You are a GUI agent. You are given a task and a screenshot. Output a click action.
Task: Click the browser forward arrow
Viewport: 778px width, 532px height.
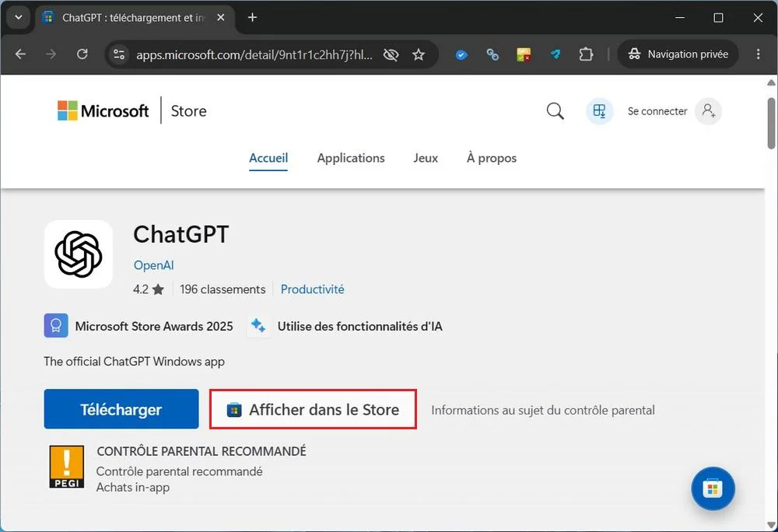[x=51, y=54]
